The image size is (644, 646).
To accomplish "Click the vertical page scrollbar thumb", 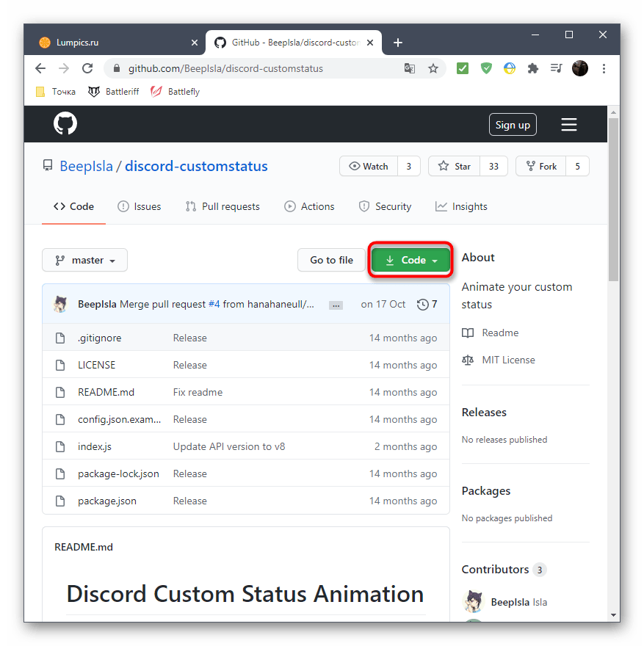I will pos(613,200).
